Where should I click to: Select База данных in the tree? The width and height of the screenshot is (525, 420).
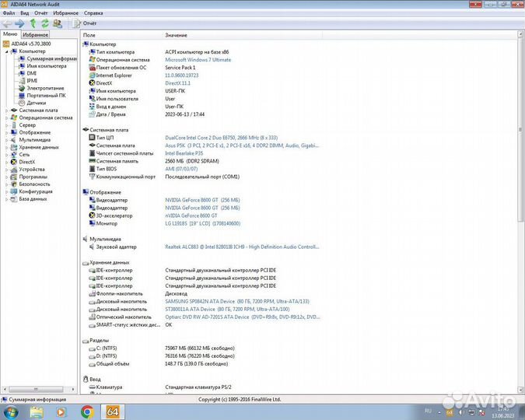pos(33,198)
